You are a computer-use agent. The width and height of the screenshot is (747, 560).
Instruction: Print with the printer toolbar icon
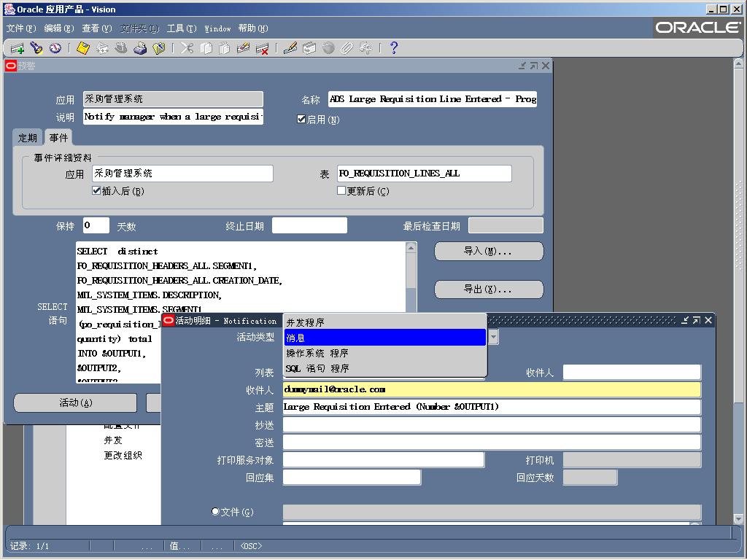click(140, 48)
